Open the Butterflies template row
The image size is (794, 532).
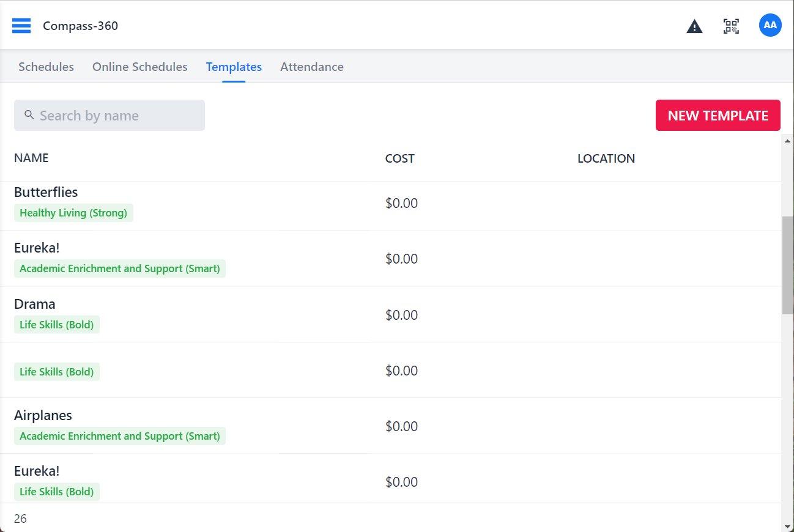tap(46, 192)
